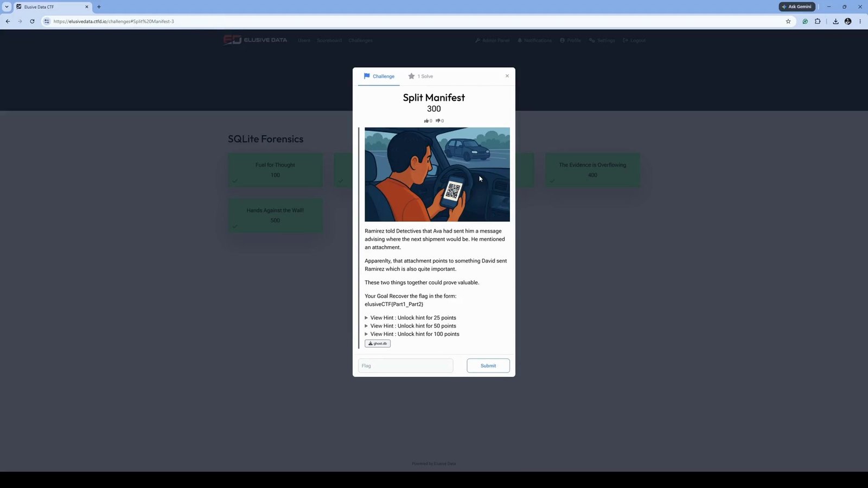Click the Split Manifest title text
The image size is (868, 488).
[434, 98]
